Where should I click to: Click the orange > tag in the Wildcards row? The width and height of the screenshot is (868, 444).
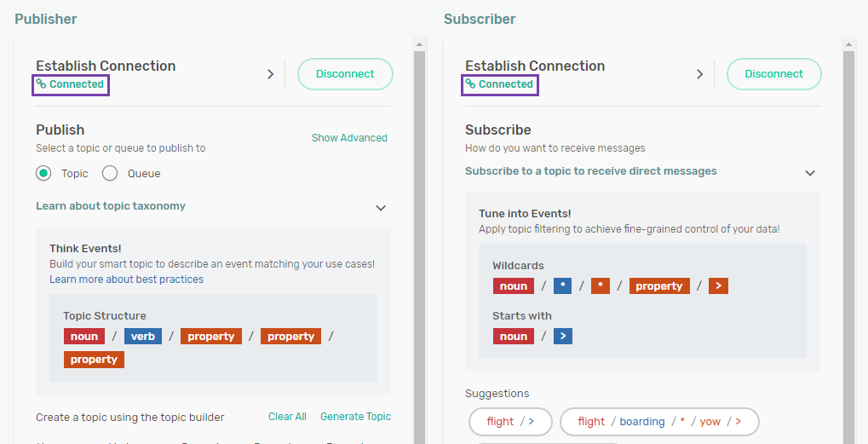coord(718,286)
